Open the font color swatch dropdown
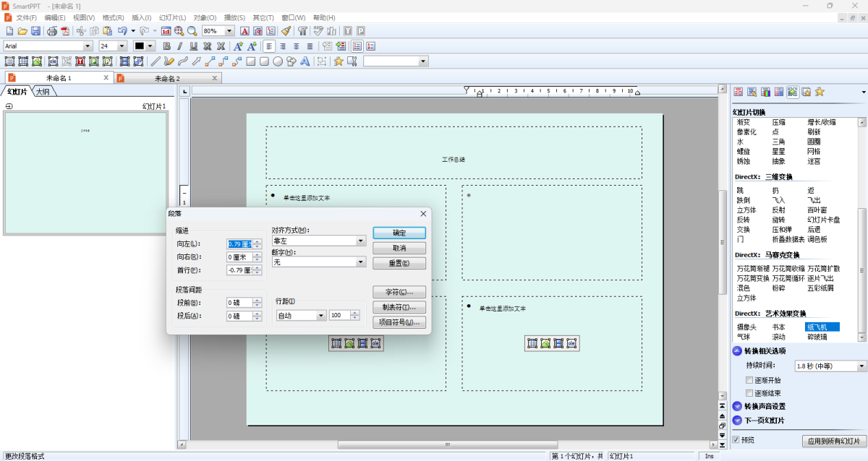This screenshot has height=461, width=868. (150, 46)
